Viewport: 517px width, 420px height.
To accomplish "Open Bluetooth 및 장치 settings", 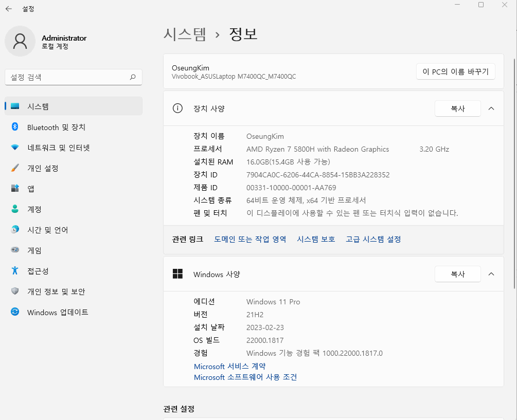I will click(x=74, y=127).
